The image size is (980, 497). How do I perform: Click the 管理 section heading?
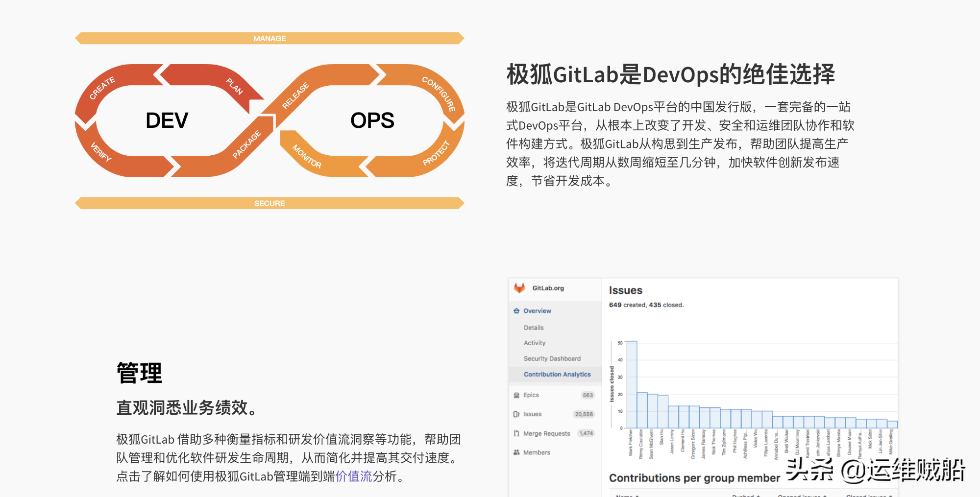coord(139,373)
